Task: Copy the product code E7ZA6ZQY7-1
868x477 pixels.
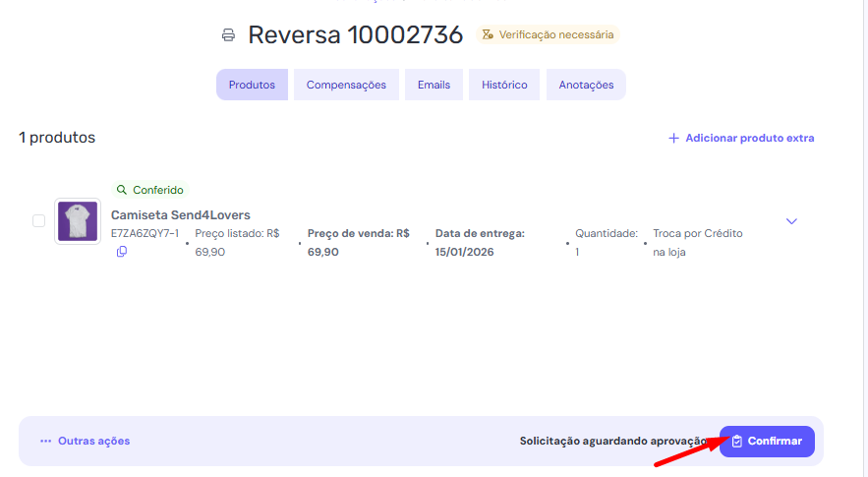Action: tap(122, 252)
